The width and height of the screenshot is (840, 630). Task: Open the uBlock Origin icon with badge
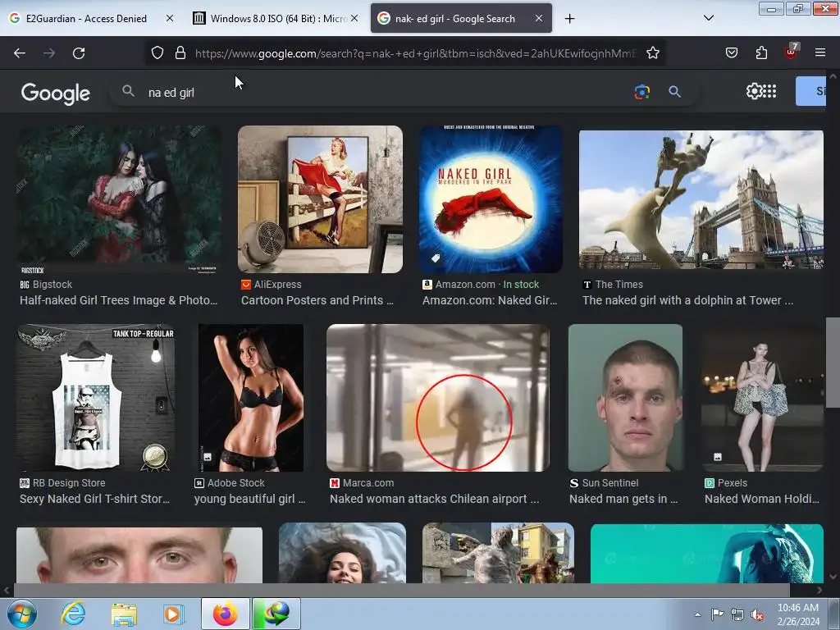[x=792, y=52]
